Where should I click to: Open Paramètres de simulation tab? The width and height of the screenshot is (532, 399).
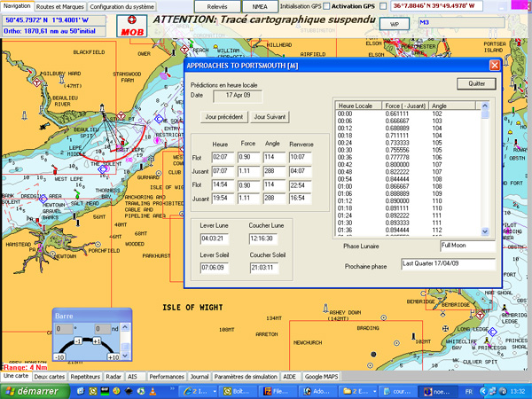click(x=246, y=377)
